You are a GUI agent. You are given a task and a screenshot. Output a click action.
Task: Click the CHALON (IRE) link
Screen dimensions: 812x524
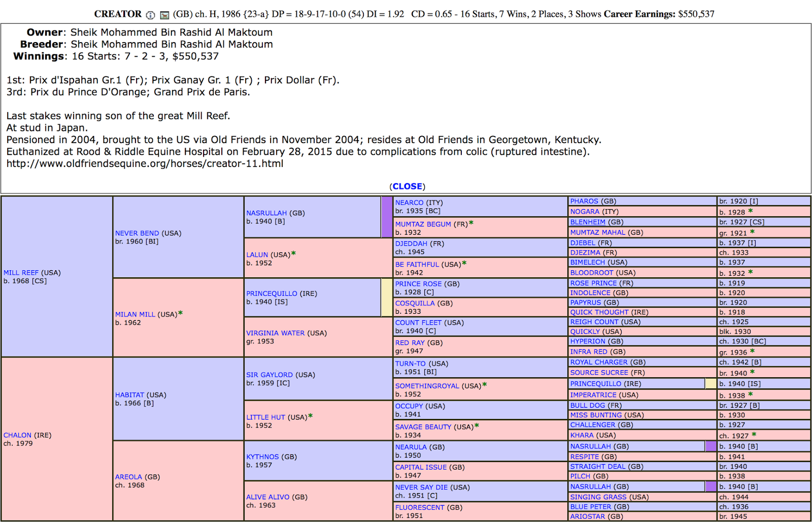point(17,435)
